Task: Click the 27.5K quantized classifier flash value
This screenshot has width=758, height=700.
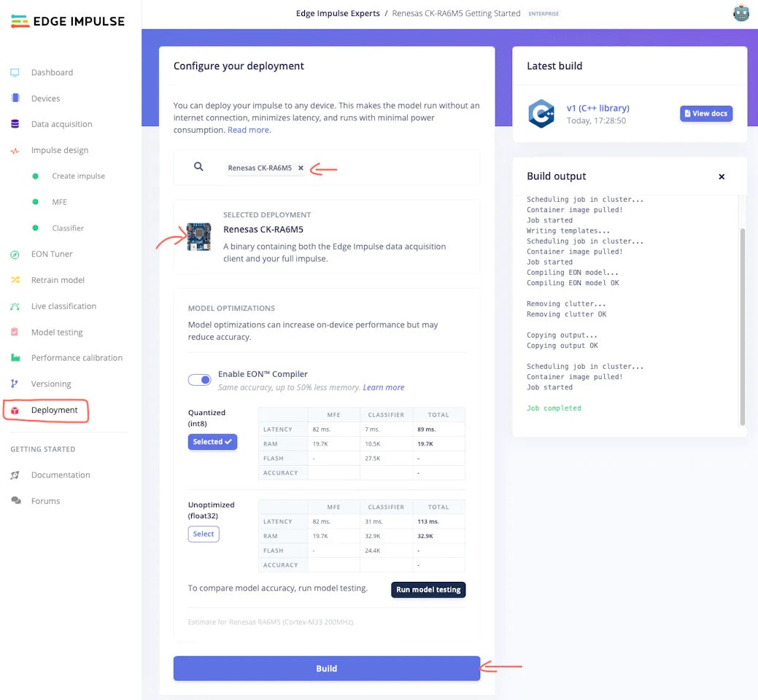Action: tap(373, 459)
